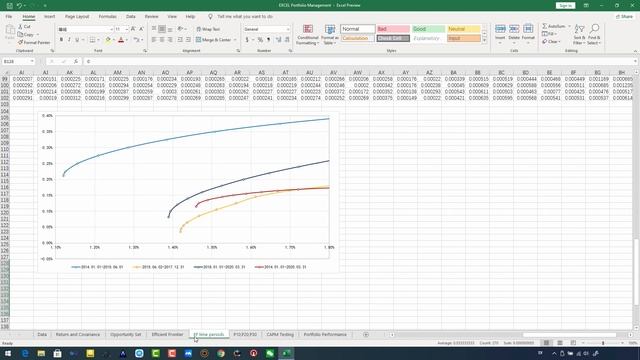Image resolution: width=640 pixels, height=360 pixels.
Task: Apply the Normal cell style
Action: [x=358, y=29]
